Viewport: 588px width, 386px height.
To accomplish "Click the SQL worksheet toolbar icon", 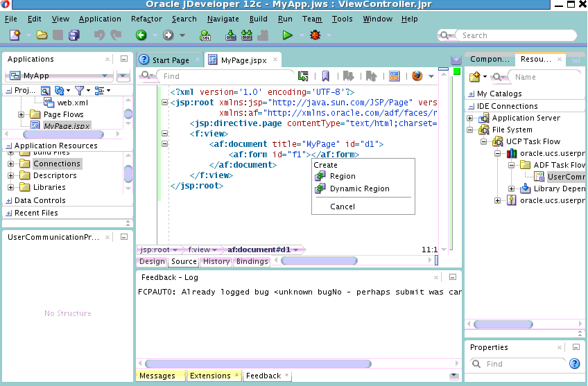I will click(x=205, y=35).
